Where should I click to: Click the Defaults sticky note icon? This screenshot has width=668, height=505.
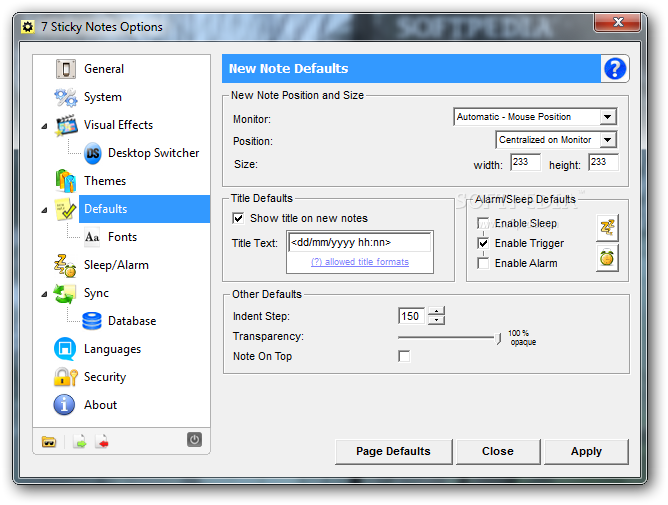click(66, 209)
